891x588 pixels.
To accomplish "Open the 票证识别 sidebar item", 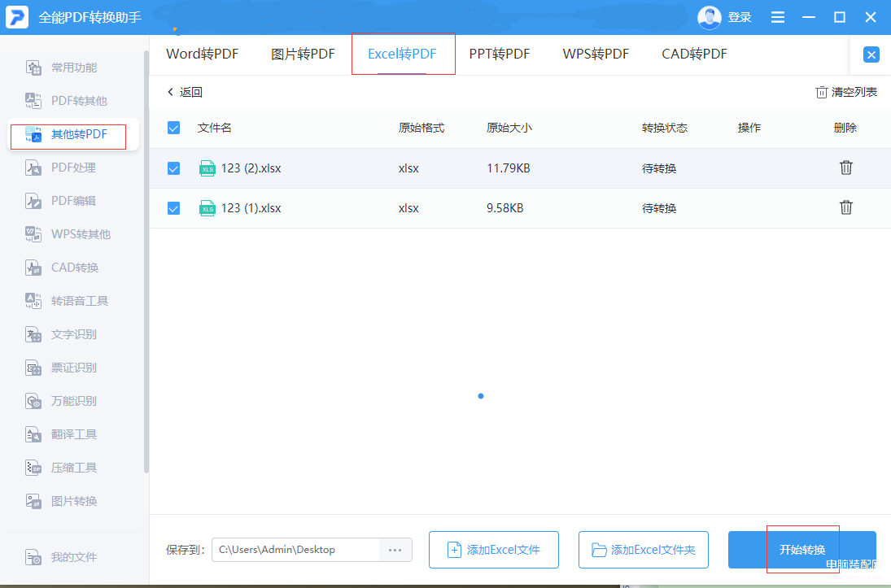I will tap(61, 368).
